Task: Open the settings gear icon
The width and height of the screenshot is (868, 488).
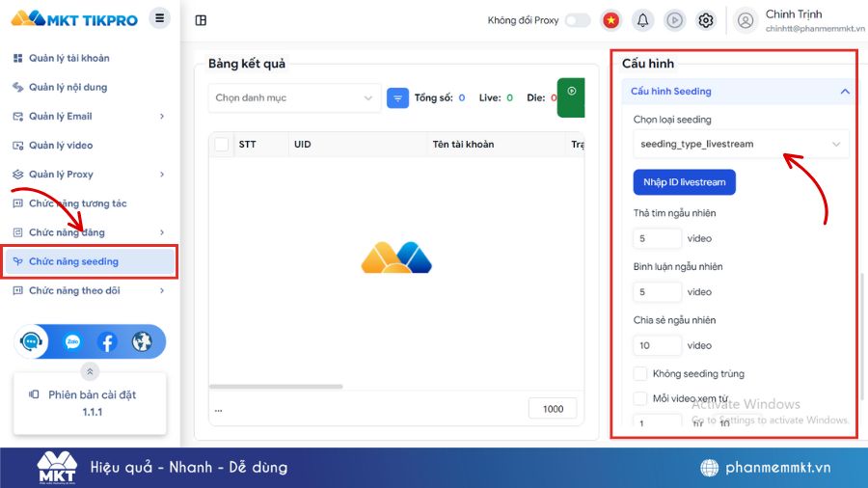Action: [705, 20]
